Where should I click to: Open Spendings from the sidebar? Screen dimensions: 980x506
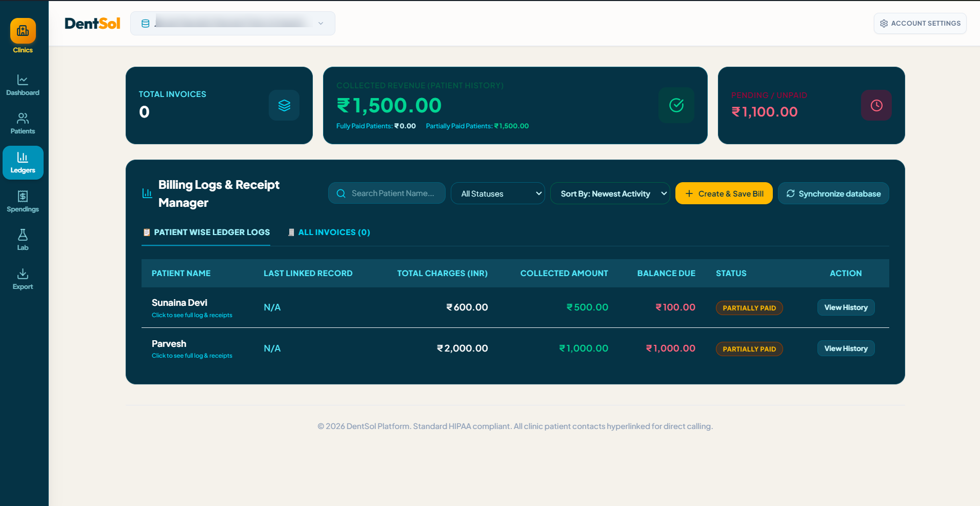coord(23,202)
